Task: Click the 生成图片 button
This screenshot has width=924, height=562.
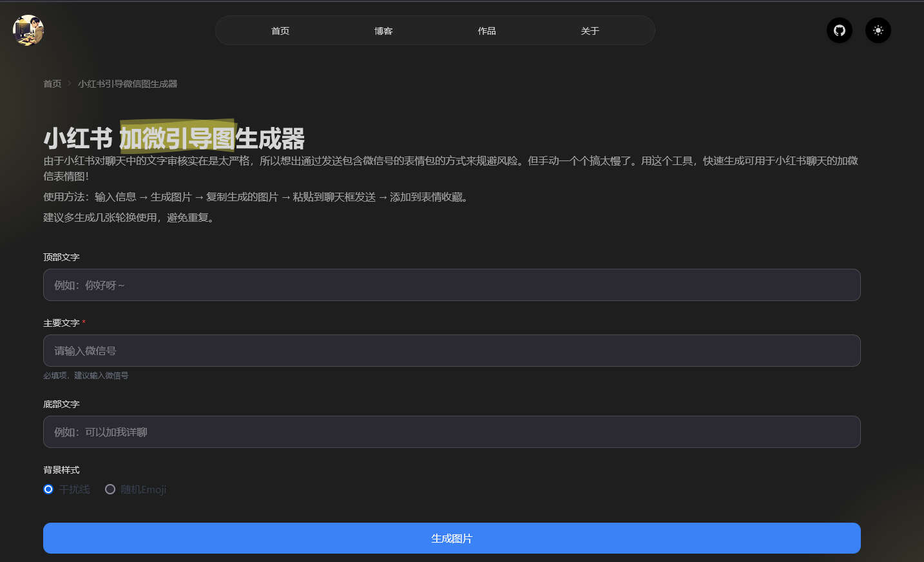Action: (452, 538)
